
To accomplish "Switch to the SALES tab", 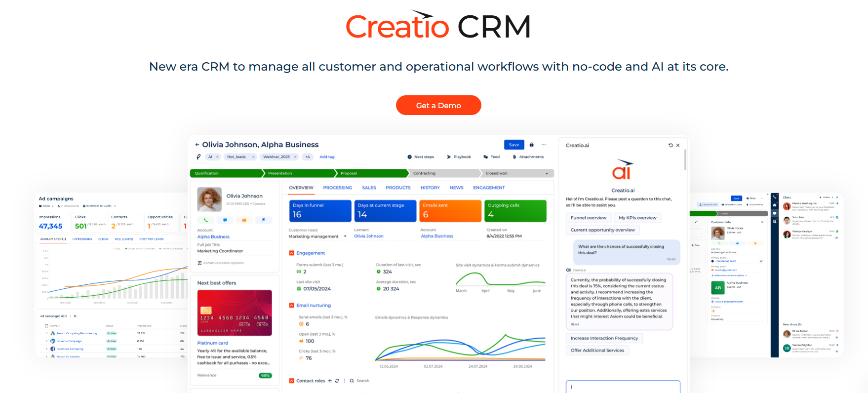I will (369, 188).
